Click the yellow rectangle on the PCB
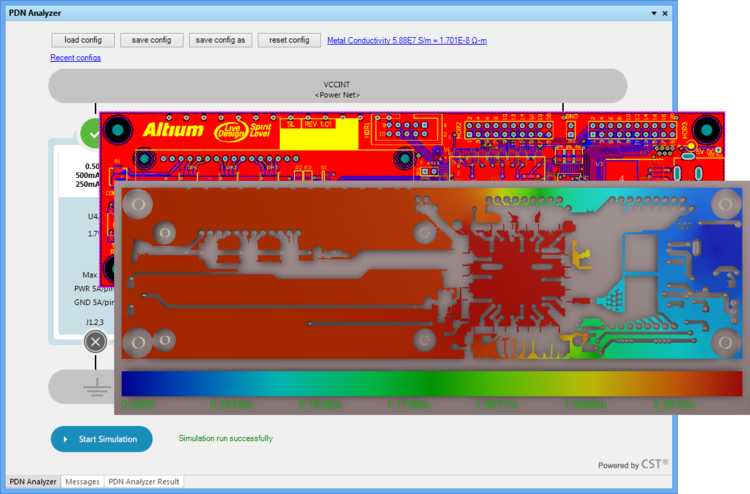The width and height of the screenshot is (750, 494). (319, 134)
